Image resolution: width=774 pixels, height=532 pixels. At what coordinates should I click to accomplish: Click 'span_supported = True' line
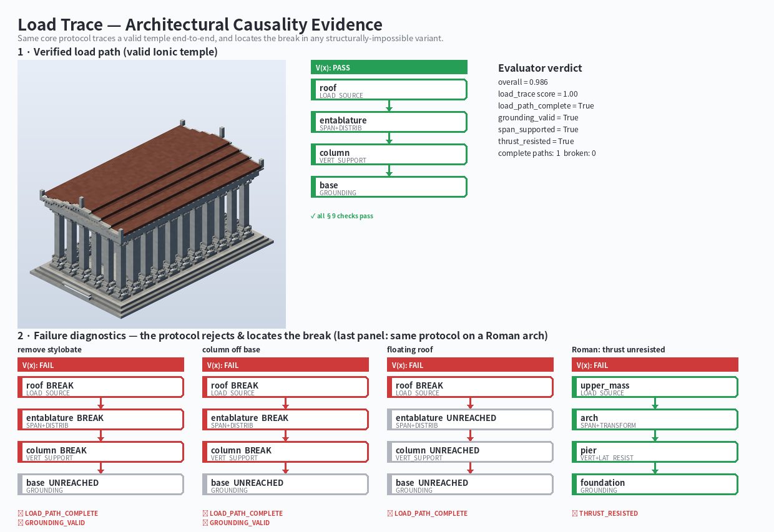pyautogui.click(x=538, y=130)
